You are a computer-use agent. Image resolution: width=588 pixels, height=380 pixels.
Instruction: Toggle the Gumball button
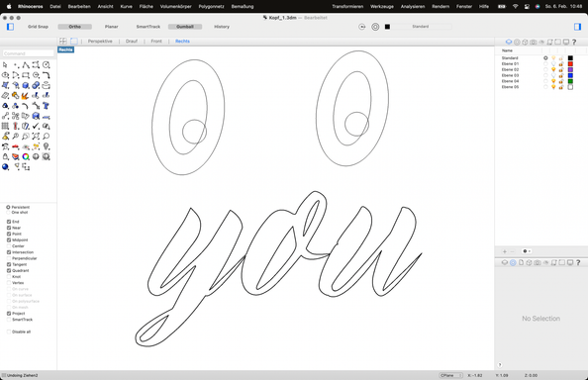tap(185, 27)
